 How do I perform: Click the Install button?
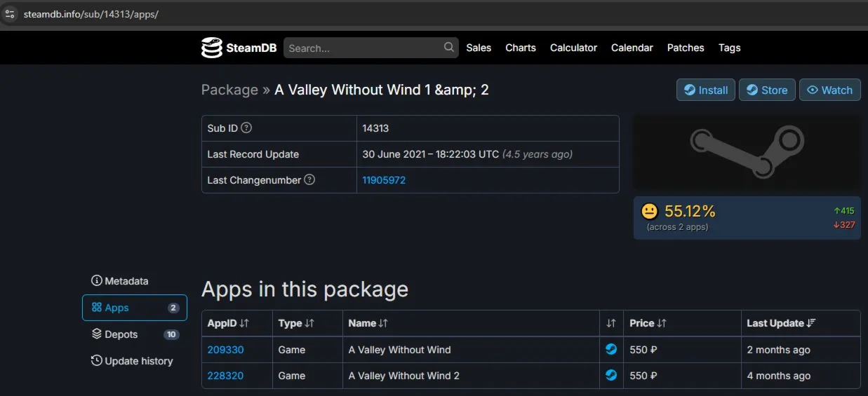pos(706,90)
